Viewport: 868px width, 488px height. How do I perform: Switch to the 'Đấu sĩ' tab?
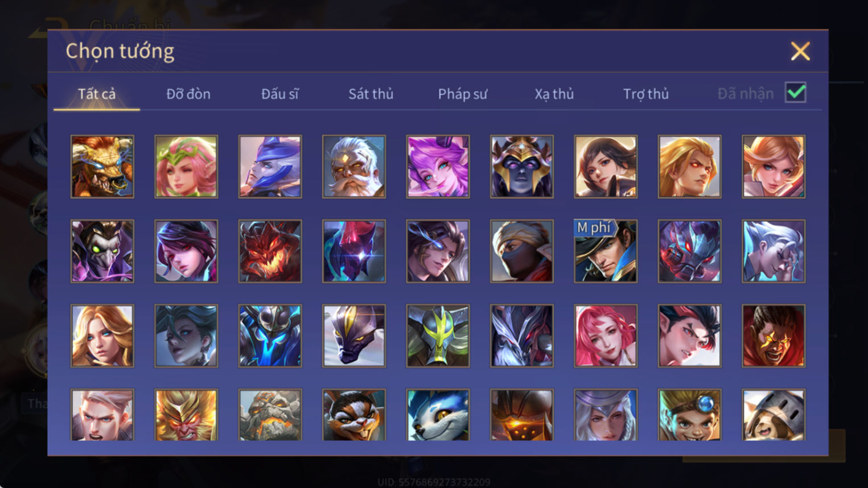(x=279, y=94)
